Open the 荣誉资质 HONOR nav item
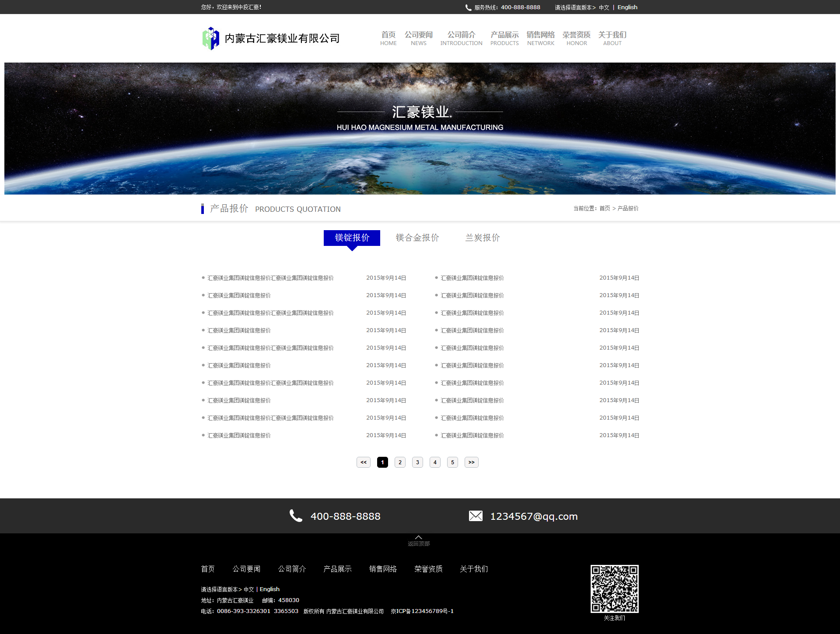This screenshot has height=634, width=840. coord(576,38)
